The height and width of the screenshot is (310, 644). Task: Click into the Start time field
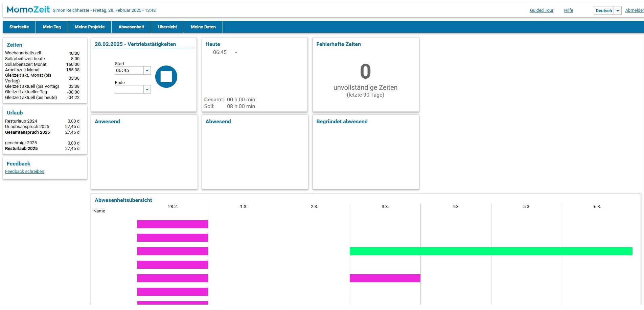click(x=129, y=71)
